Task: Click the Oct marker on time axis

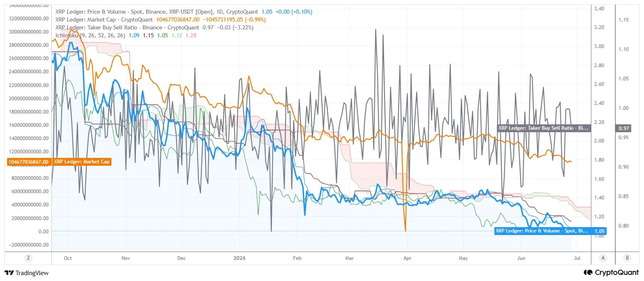Action: (68, 258)
